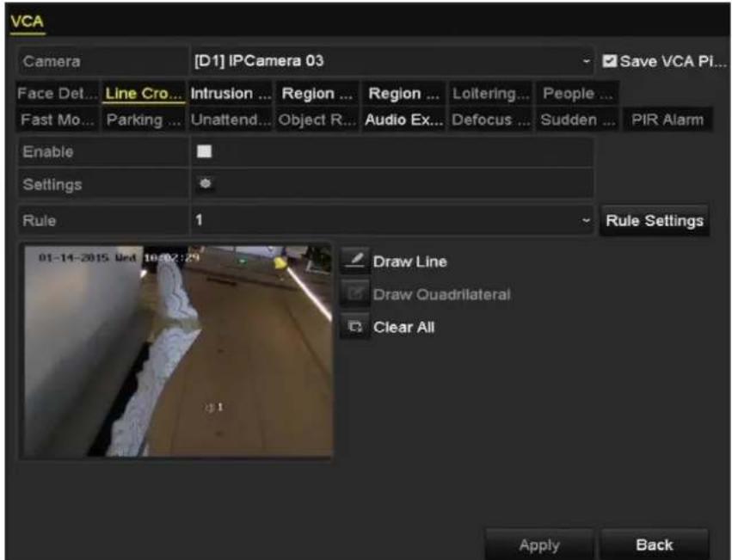
Task: Open the Defocus detection tab
Action: tap(490, 120)
